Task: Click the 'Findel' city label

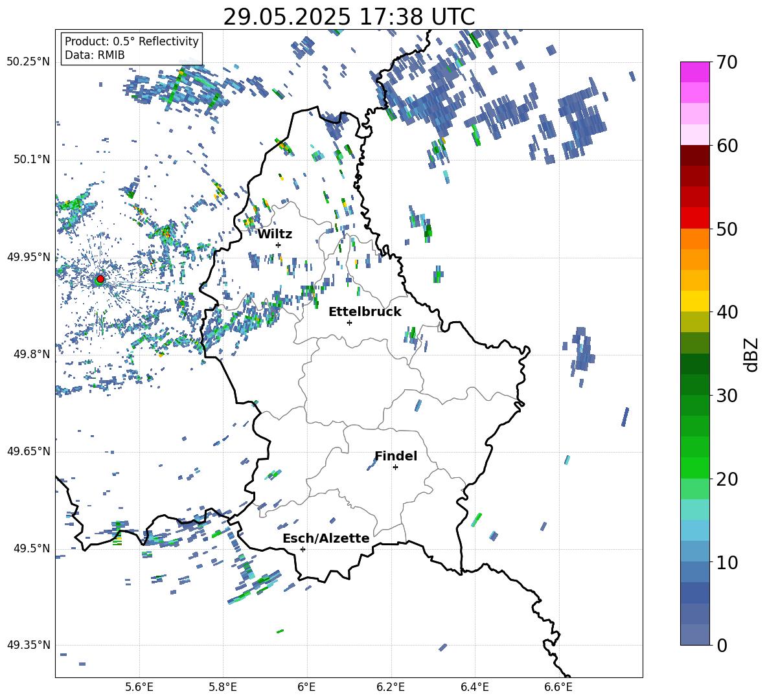Action: (x=396, y=456)
